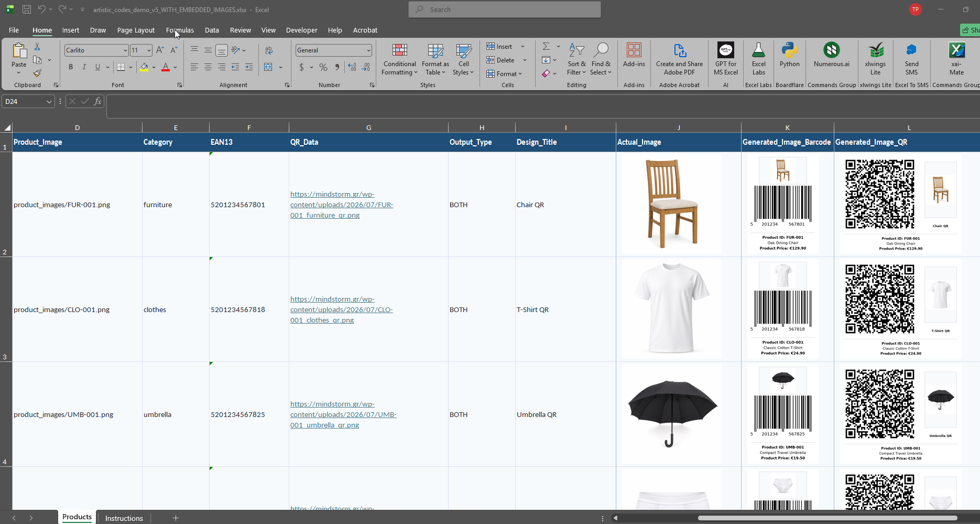The height and width of the screenshot is (524, 980).
Task: Apply Percent Style format
Action: (x=323, y=67)
